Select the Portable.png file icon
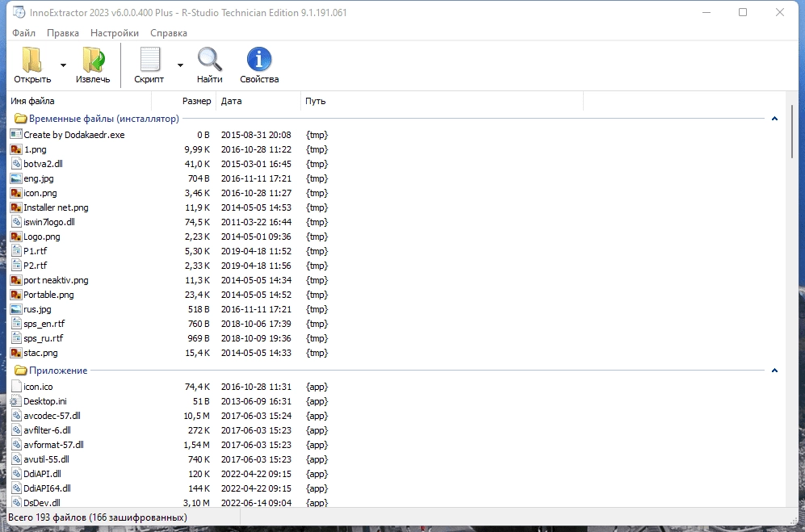805x532 pixels. pyautogui.click(x=16, y=295)
